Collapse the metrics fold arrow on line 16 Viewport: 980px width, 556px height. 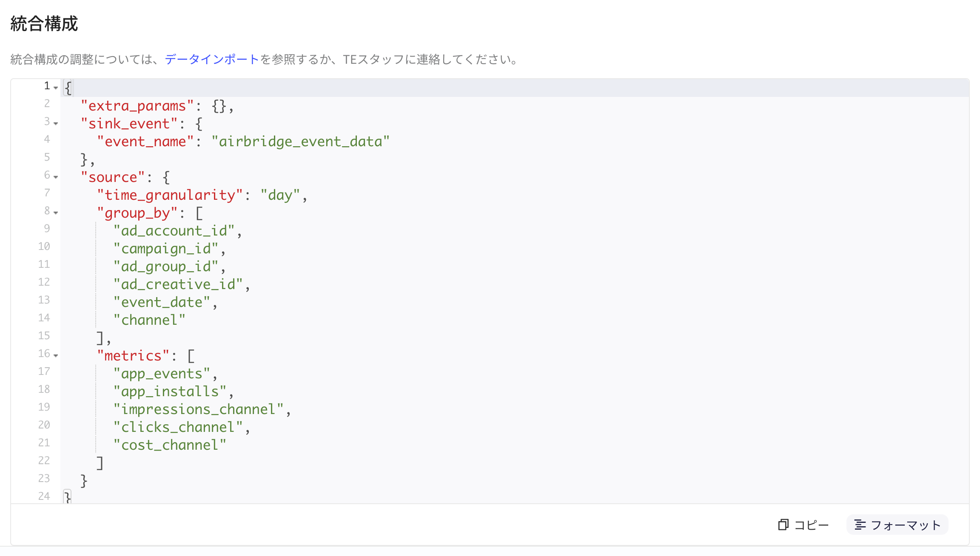click(x=56, y=355)
